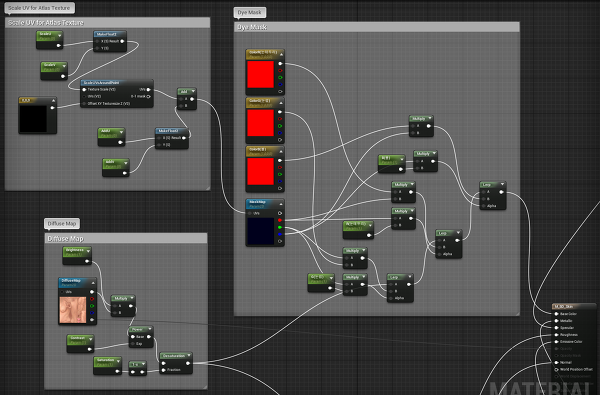Click Texture Scale (V2) input pin on ScaleUVsAroundPoint
This screenshot has width=600, height=395.
[x=84, y=90]
